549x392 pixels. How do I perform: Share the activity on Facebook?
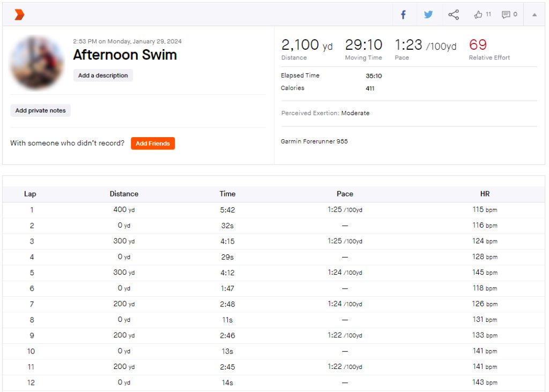[x=403, y=14]
